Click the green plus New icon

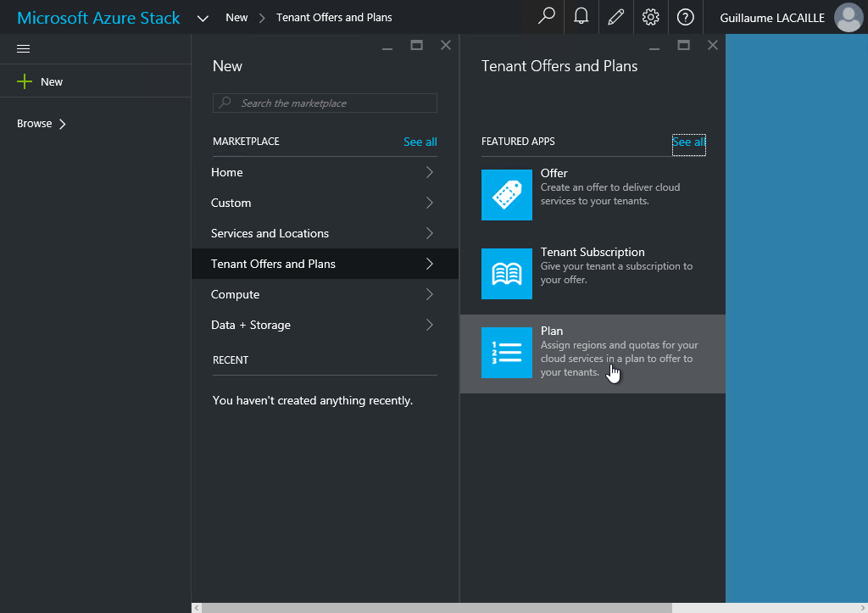coord(25,81)
